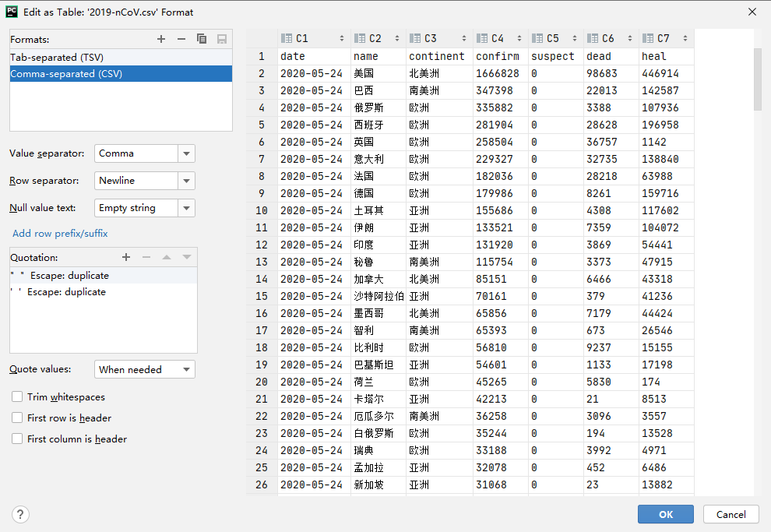Add a new format with plus icon
This screenshot has width=771, height=532.
tap(160, 39)
